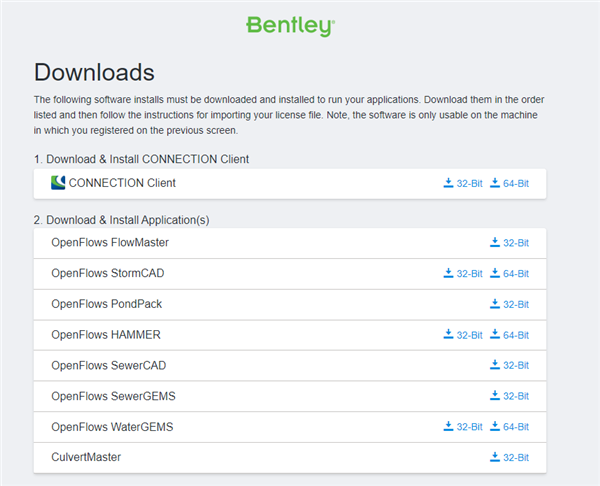Download OpenFlows HAMMER 64-Bit version

click(x=509, y=335)
